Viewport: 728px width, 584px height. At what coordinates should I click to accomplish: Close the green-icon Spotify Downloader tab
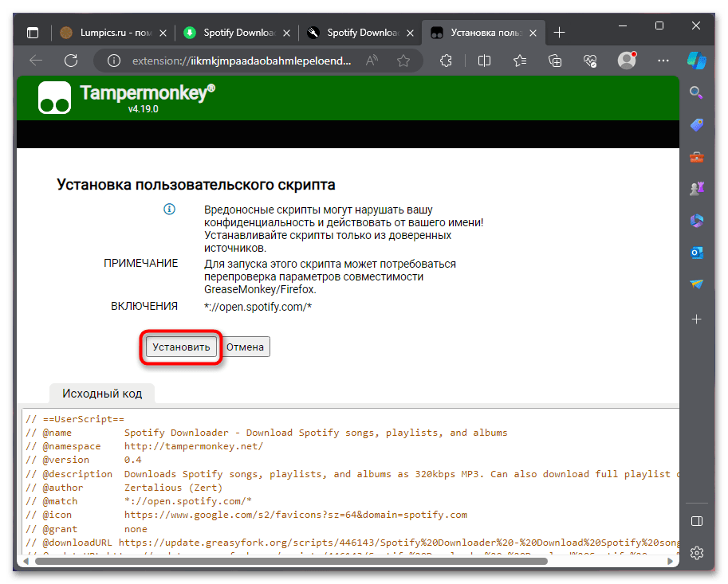pos(286,33)
